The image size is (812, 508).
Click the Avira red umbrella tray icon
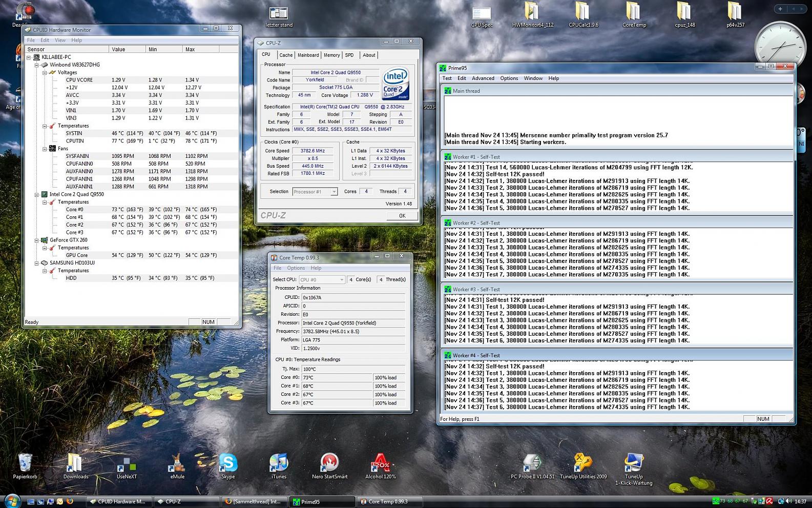point(769,501)
